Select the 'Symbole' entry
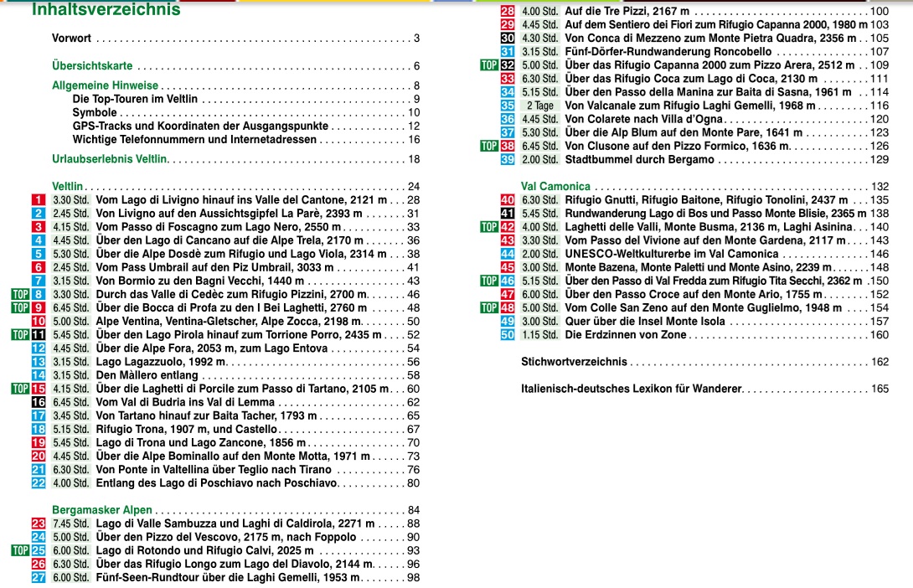Image resolution: width=913 pixels, height=588 pixels. point(95,112)
